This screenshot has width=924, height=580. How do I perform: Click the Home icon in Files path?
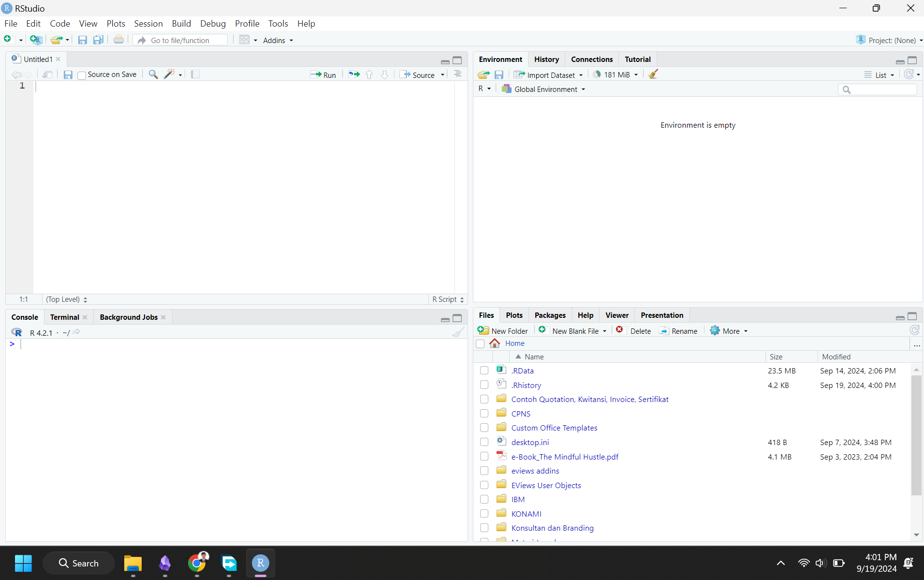pos(495,343)
